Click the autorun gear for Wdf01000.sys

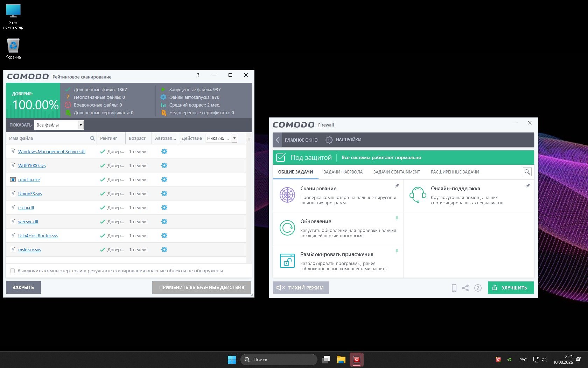pos(164,165)
